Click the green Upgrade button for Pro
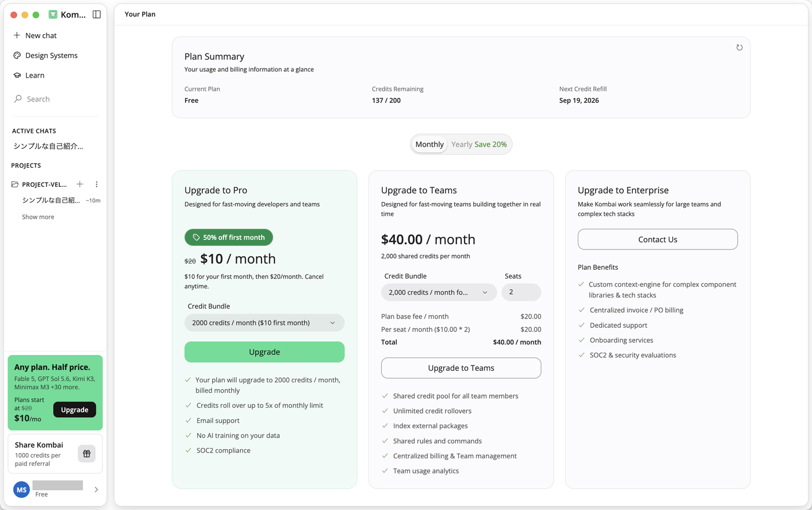The image size is (812, 510). (x=264, y=352)
